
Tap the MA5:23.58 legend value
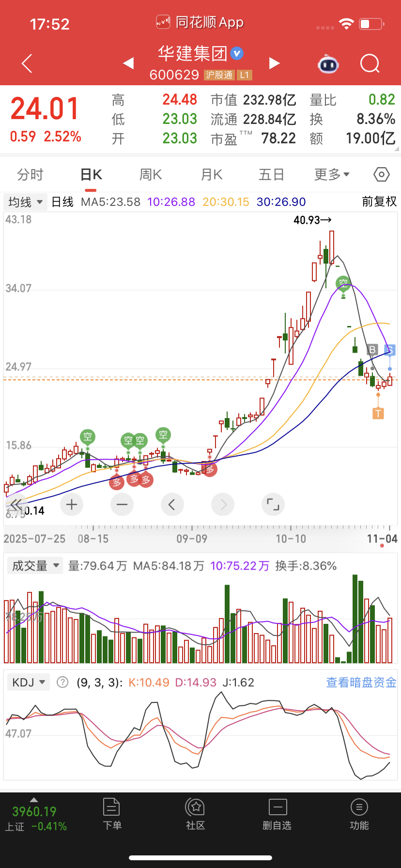pos(110,202)
